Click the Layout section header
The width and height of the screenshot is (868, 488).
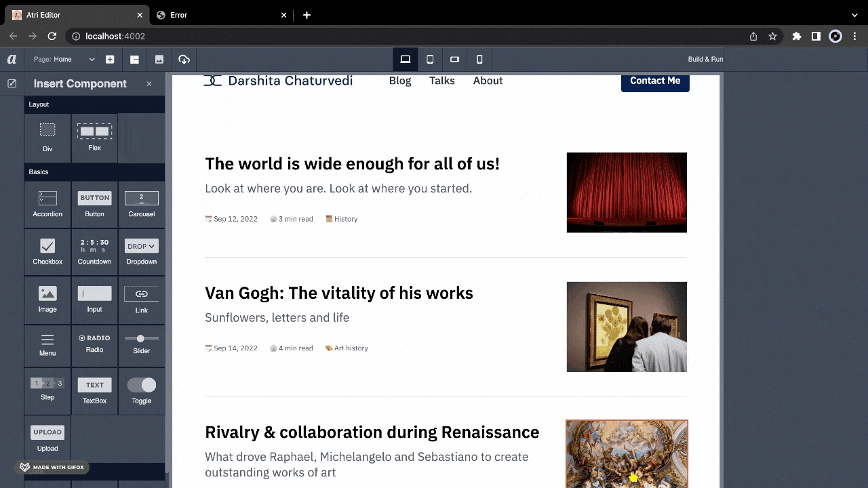tap(94, 104)
